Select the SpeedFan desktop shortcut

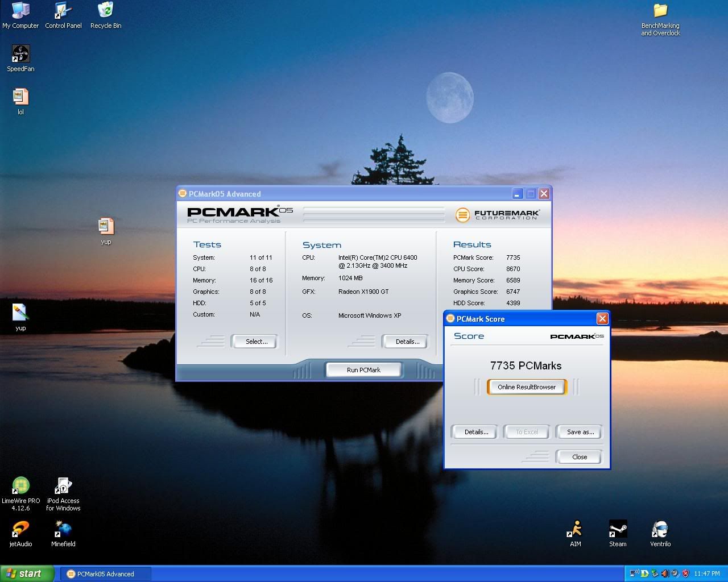tap(20, 59)
